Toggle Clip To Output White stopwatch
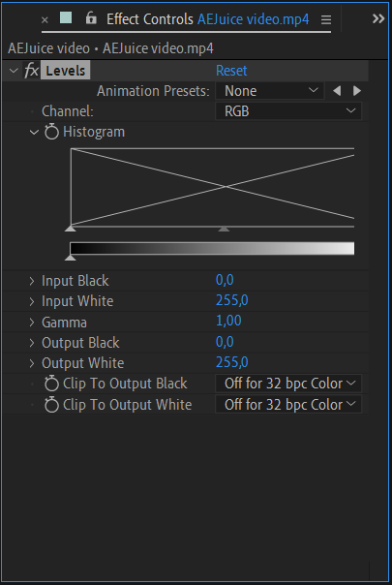The height and width of the screenshot is (585, 392). click(51, 405)
